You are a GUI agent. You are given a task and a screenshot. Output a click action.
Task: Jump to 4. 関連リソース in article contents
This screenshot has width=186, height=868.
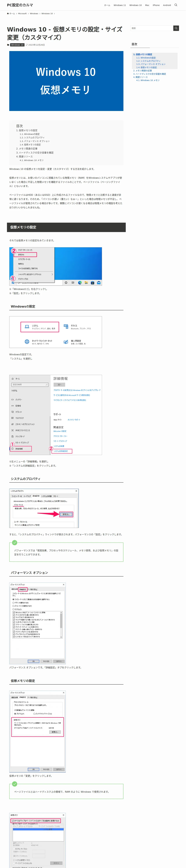(x=24, y=156)
